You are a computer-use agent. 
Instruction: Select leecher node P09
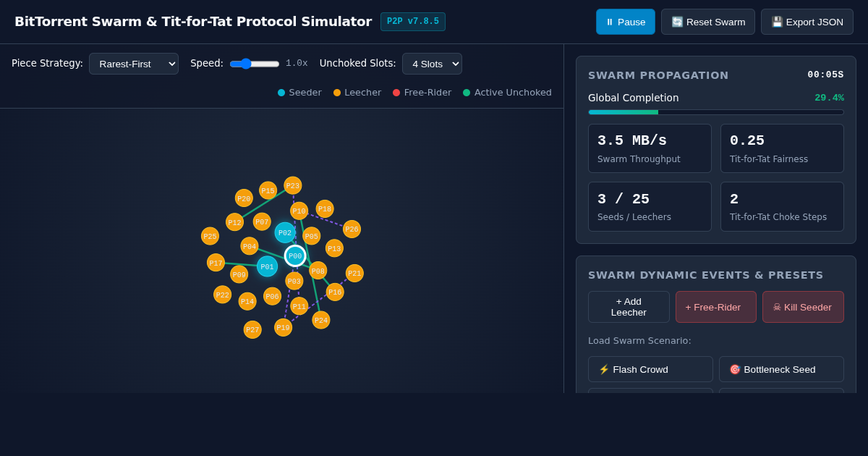point(239,274)
